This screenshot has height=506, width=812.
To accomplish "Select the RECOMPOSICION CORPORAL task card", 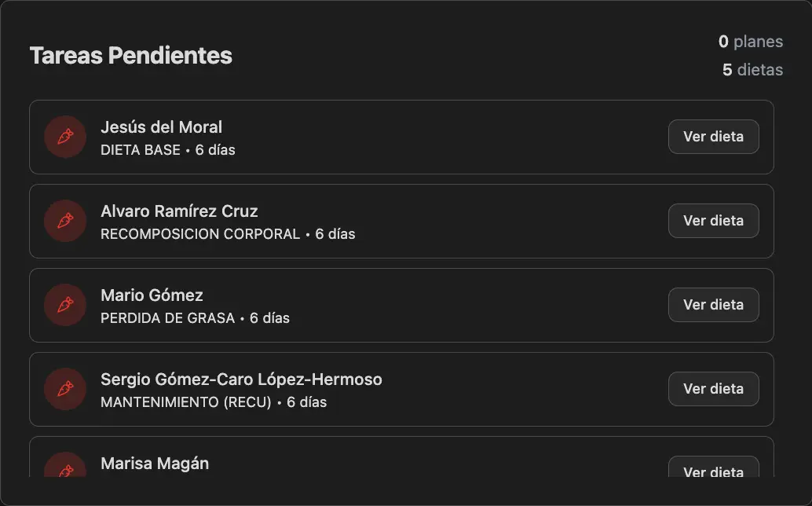I will coord(401,221).
